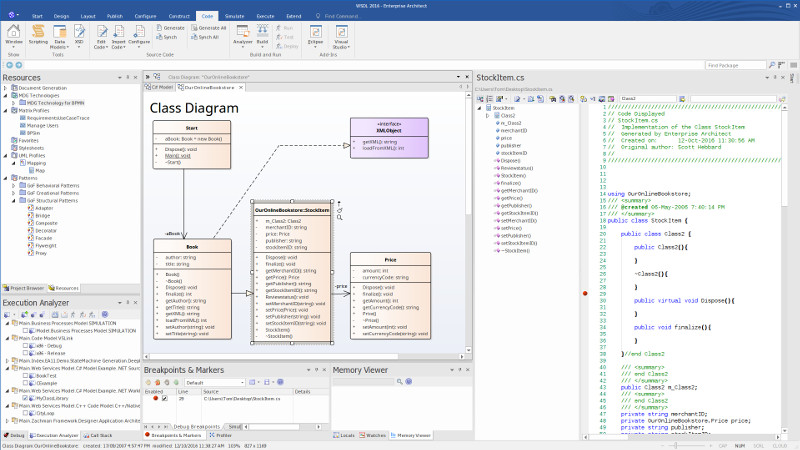The image size is (800, 450).
Task: Click the XSD ribbon icon
Action: pyautogui.click(x=79, y=36)
